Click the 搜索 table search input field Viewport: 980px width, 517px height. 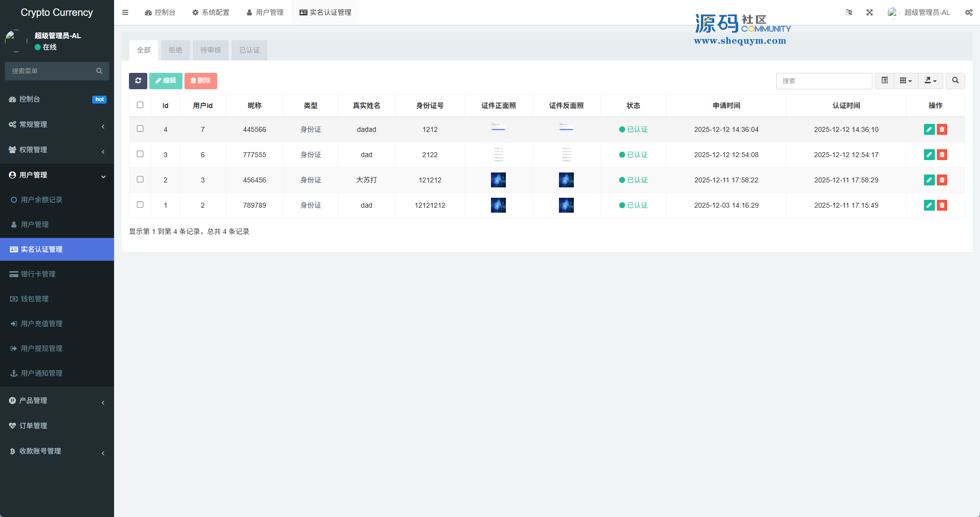tap(824, 81)
